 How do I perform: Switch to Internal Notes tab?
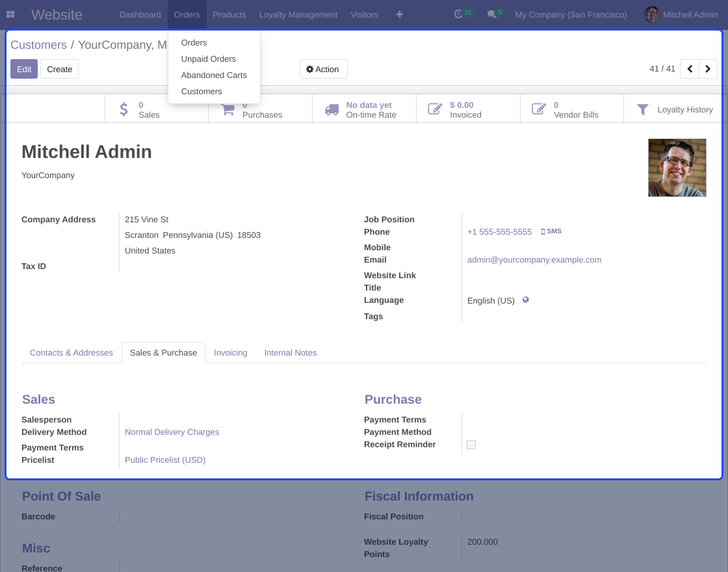click(290, 353)
